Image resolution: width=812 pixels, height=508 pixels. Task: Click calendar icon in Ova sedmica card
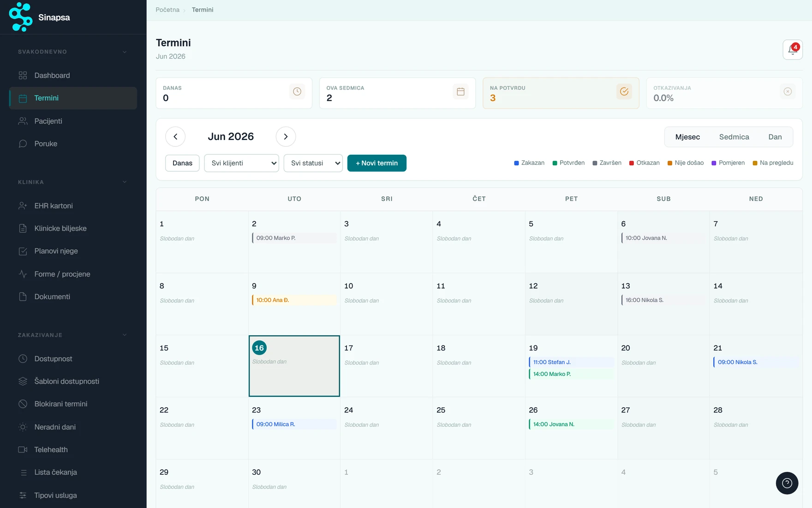pyautogui.click(x=460, y=91)
